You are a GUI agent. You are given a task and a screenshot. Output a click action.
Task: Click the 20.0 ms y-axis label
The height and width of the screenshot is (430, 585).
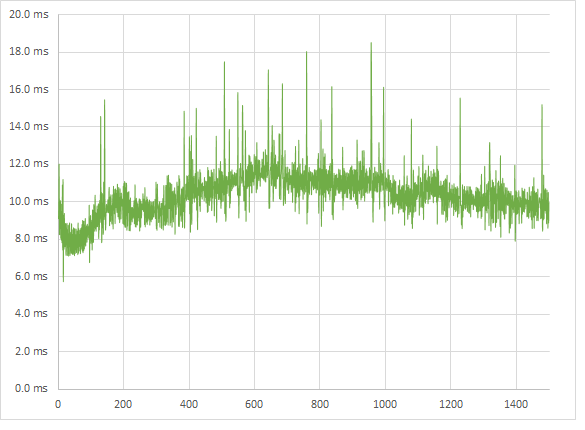click(29, 15)
